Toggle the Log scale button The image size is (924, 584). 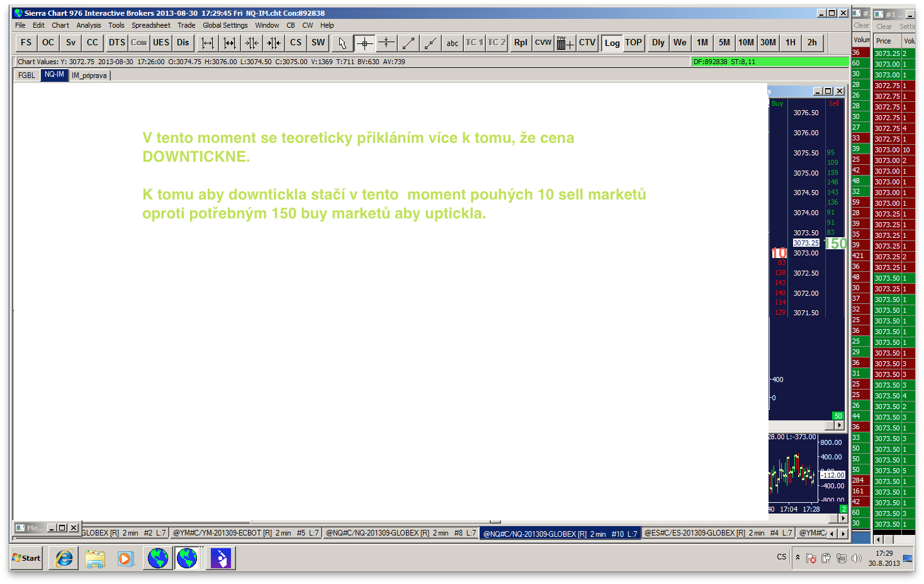612,43
